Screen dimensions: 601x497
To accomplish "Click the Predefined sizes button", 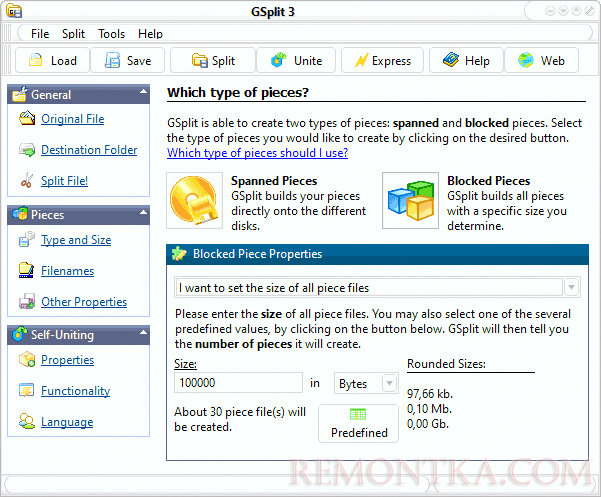I will [x=358, y=423].
